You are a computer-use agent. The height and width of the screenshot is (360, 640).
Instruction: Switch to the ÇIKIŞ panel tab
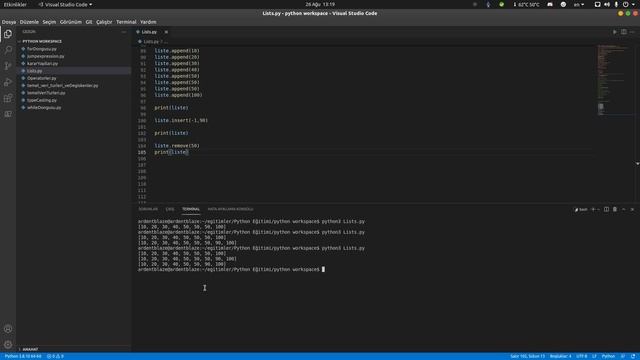170,209
